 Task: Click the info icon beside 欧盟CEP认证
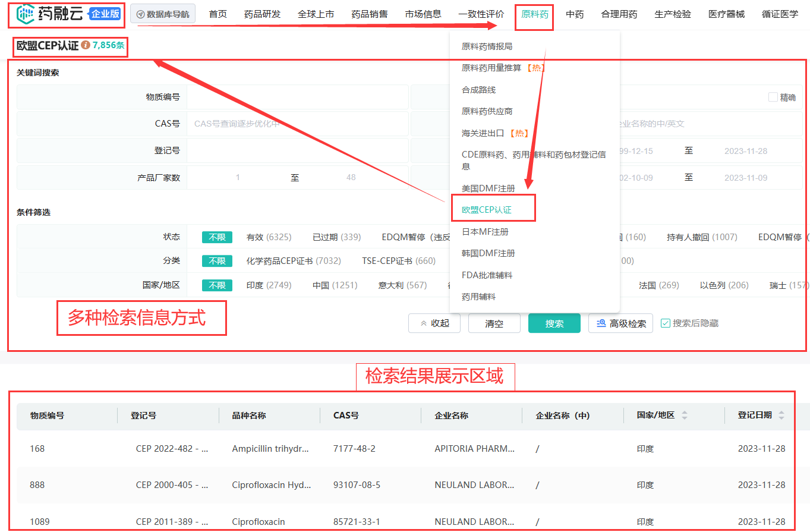point(86,45)
